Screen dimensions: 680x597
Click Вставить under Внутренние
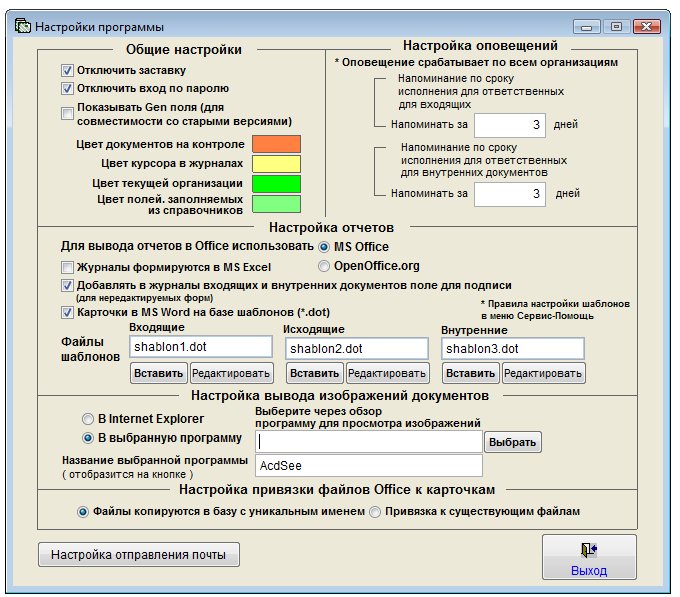tap(471, 373)
